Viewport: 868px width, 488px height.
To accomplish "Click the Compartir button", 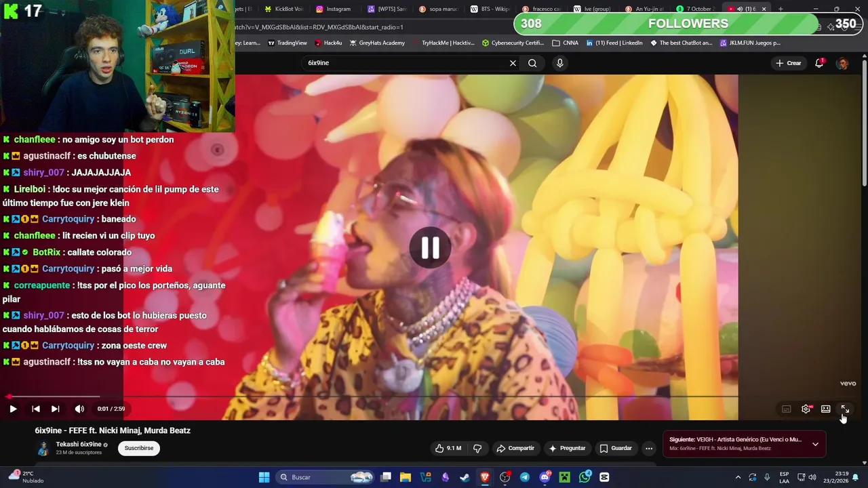I will coord(515,448).
